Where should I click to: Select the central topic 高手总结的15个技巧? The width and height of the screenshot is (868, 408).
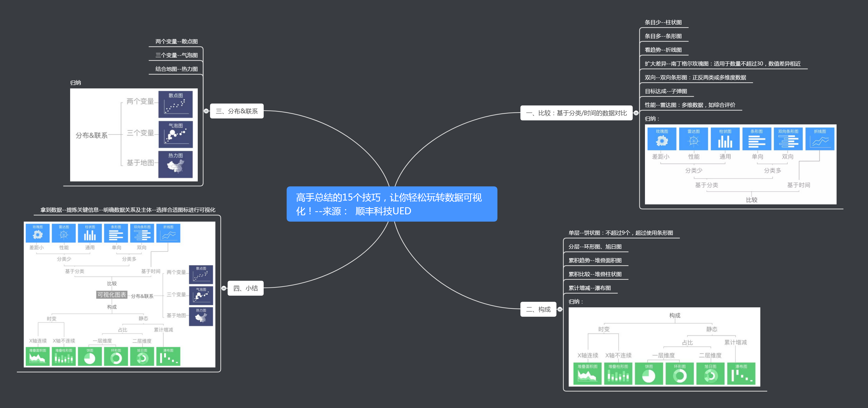point(391,204)
